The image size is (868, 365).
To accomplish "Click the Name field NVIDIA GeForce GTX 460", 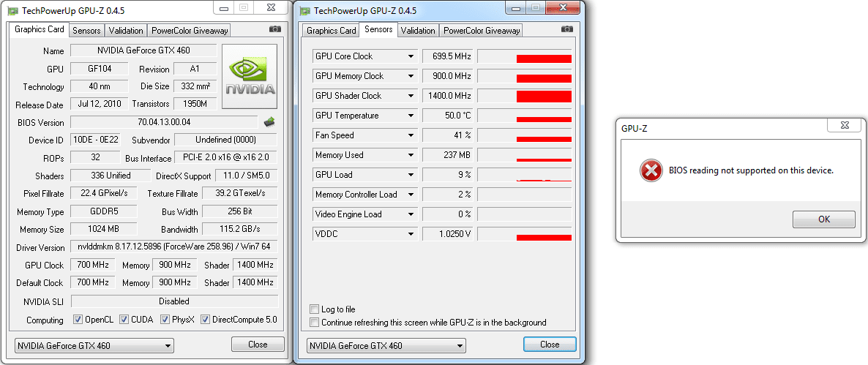I will (x=143, y=50).
